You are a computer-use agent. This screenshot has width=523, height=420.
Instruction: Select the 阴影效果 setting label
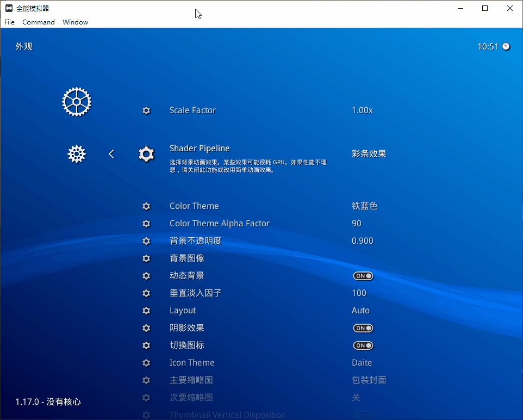pyautogui.click(x=187, y=328)
